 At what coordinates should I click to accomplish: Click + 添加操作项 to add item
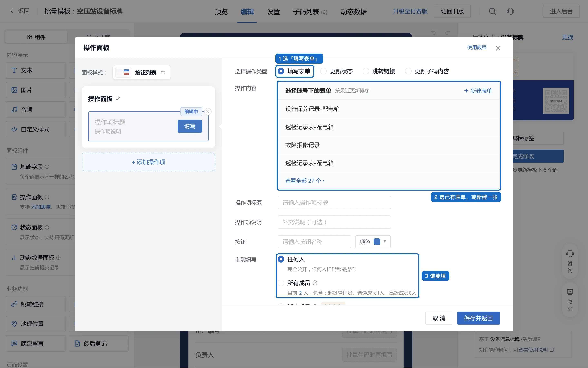148,162
